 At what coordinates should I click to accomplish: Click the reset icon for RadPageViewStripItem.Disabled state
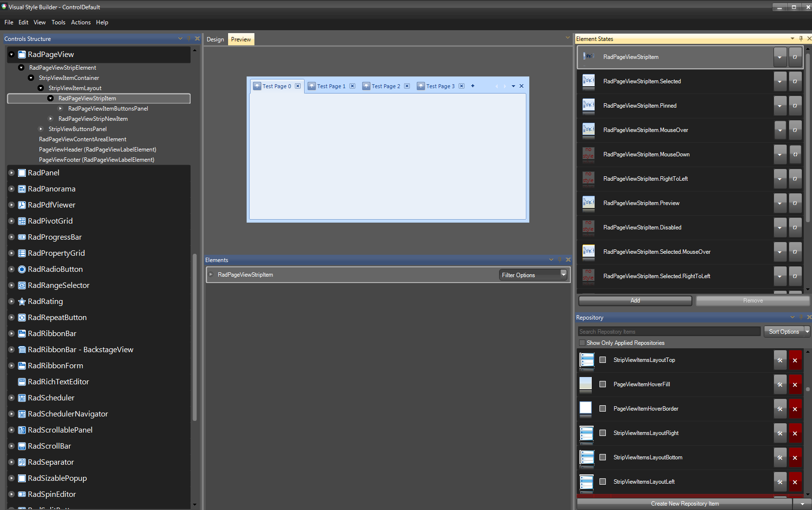tap(795, 227)
